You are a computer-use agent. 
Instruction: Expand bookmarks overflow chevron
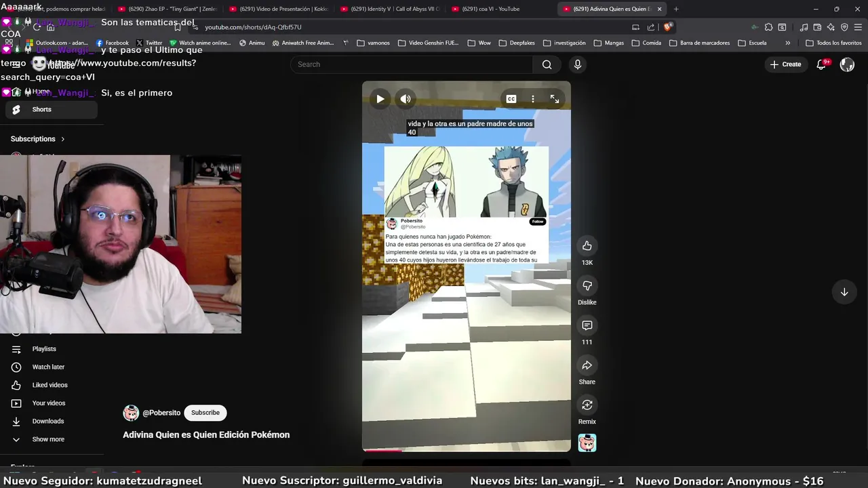point(787,43)
